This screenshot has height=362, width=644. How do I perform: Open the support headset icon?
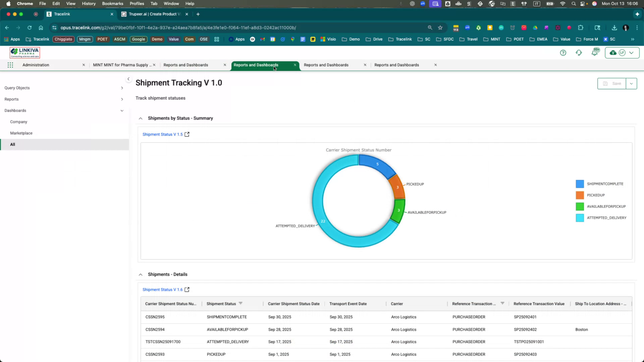coord(579,53)
